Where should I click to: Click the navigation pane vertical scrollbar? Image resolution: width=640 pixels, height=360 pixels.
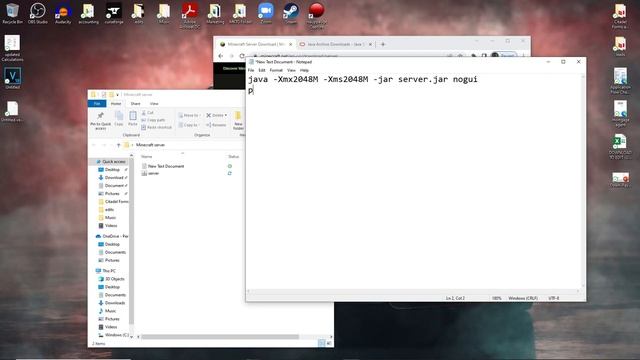point(131,241)
